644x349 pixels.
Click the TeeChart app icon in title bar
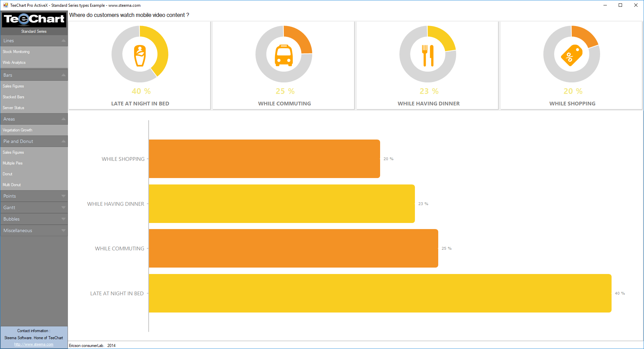pyautogui.click(x=5, y=5)
